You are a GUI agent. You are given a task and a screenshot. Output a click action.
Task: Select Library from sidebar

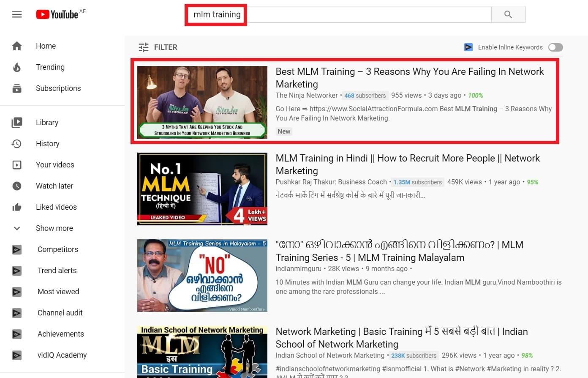point(47,123)
